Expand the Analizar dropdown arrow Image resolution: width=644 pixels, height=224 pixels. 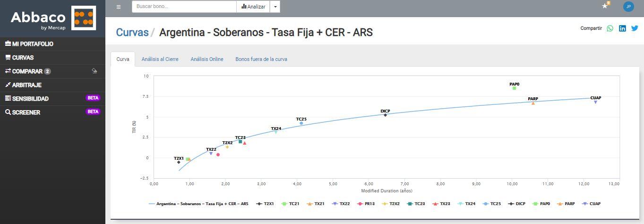click(x=275, y=7)
